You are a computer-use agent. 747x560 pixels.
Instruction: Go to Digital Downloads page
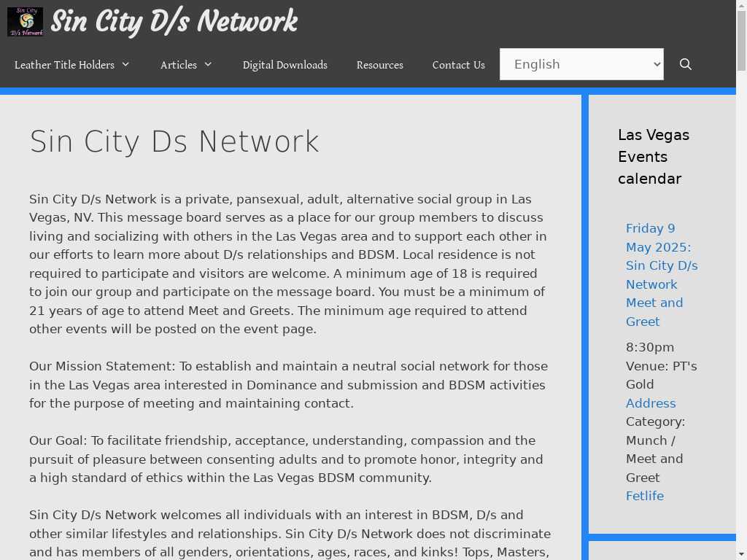click(285, 65)
